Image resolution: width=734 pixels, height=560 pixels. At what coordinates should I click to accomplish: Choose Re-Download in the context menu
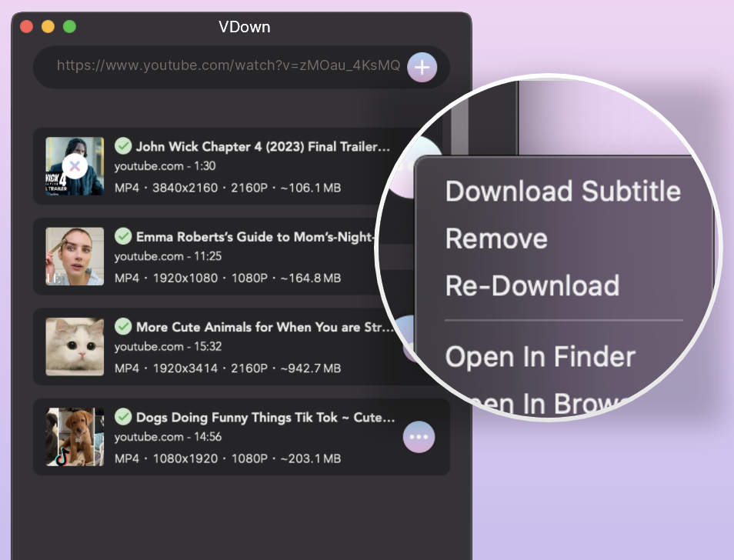[x=532, y=286]
